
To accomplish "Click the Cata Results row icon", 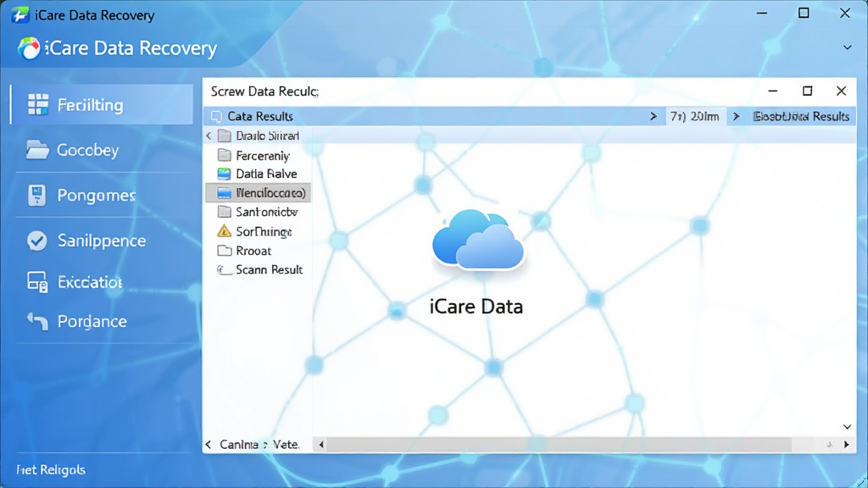I will tap(216, 116).
